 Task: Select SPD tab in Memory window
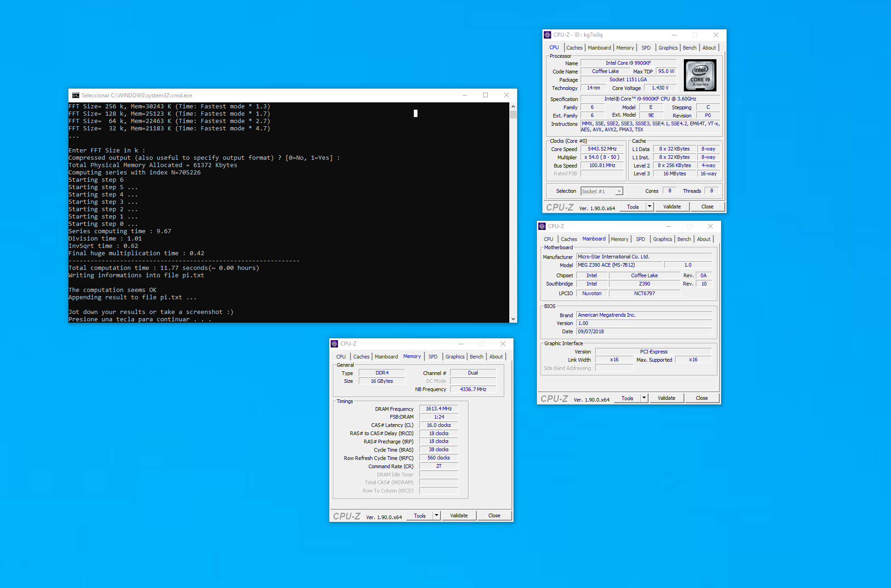[x=433, y=357]
